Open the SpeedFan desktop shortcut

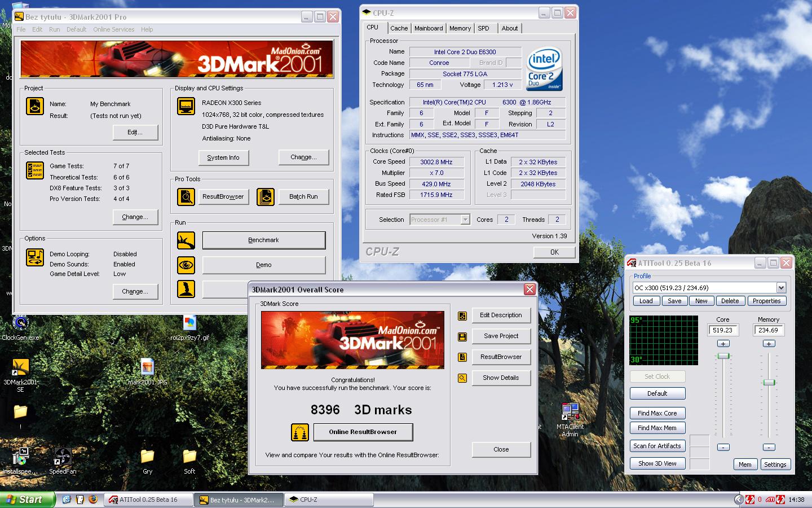[x=63, y=461]
